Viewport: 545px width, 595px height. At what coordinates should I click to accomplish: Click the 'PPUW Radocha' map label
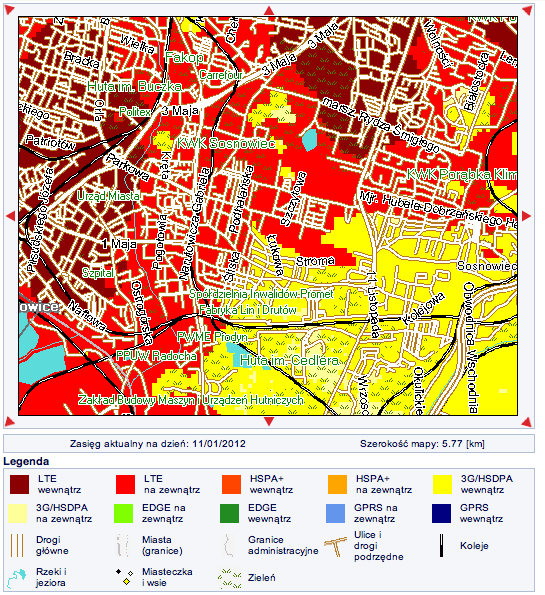[x=156, y=356]
